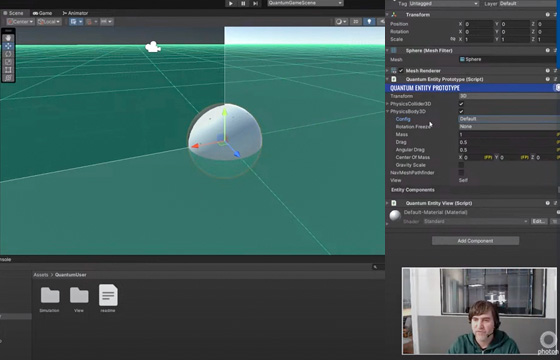Image resolution: width=560 pixels, height=360 pixels.
Task: Edit Scale Y field
Action: point(515,39)
